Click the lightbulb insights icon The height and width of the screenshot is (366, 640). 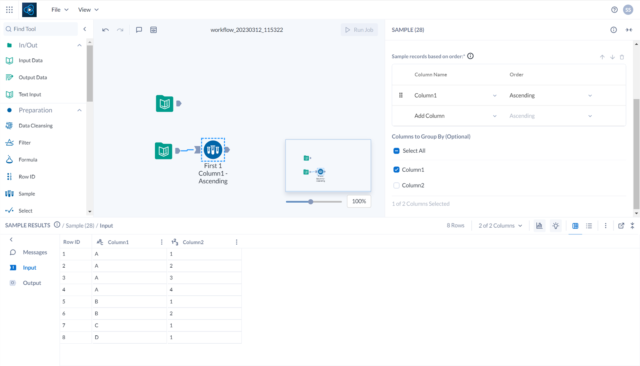point(556,226)
